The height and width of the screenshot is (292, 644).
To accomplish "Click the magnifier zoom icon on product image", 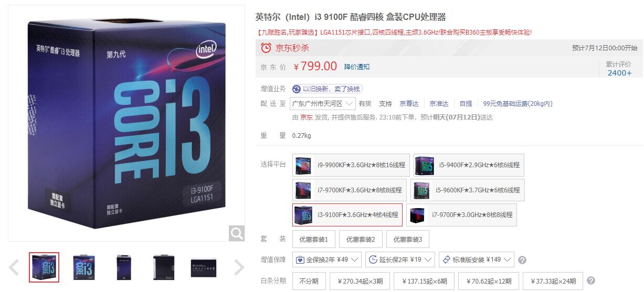I will [237, 233].
